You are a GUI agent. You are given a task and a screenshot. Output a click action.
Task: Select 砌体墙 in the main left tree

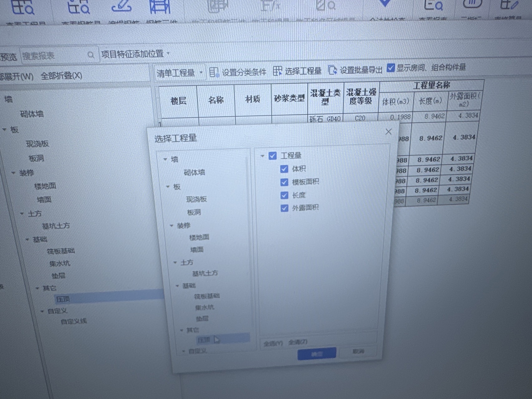tap(32, 114)
